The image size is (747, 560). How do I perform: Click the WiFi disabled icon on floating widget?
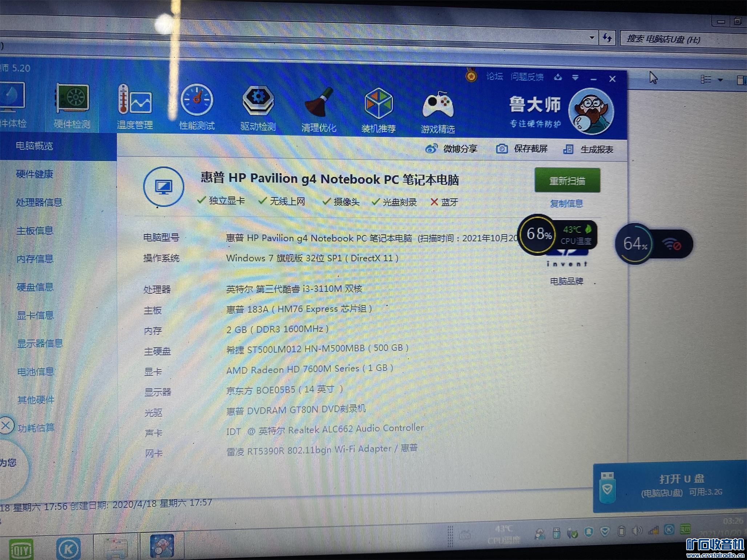tap(672, 244)
